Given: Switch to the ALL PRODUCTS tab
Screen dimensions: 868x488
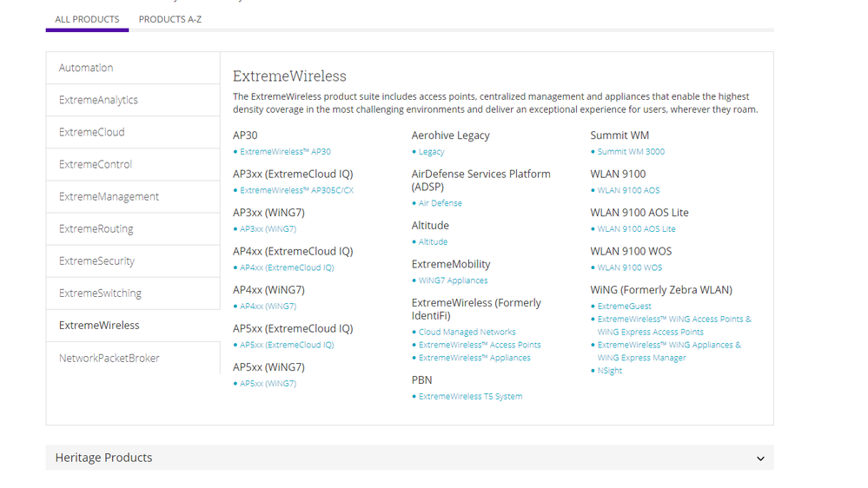Looking at the screenshot, I should (x=87, y=19).
